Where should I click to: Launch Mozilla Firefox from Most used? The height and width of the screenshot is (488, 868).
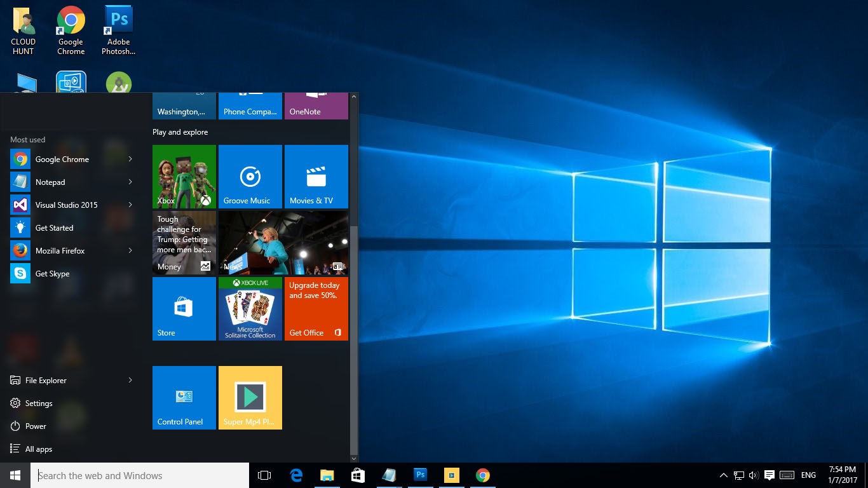pyautogui.click(x=60, y=251)
